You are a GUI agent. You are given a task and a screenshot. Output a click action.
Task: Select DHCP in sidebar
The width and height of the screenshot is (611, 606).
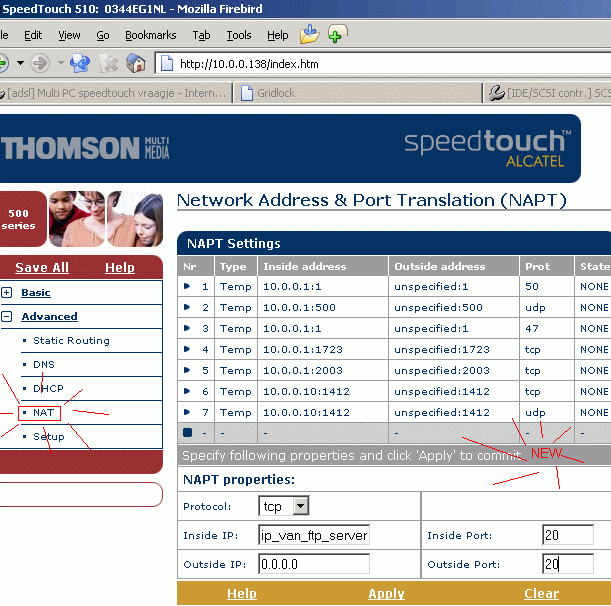point(48,388)
